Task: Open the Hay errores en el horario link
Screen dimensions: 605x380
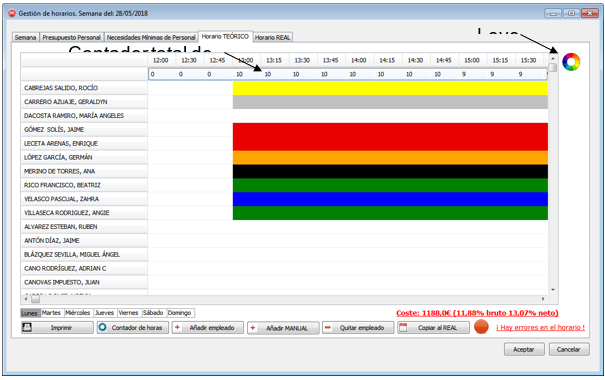Action: tap(540, 327)
